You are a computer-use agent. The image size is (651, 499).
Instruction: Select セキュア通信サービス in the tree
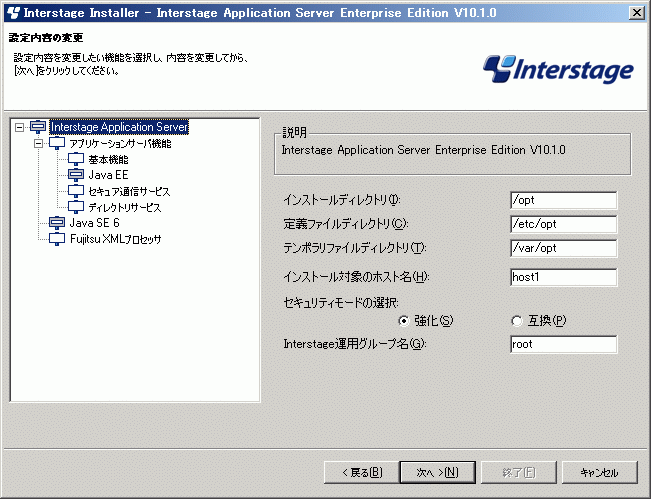[x=129, y=191]
